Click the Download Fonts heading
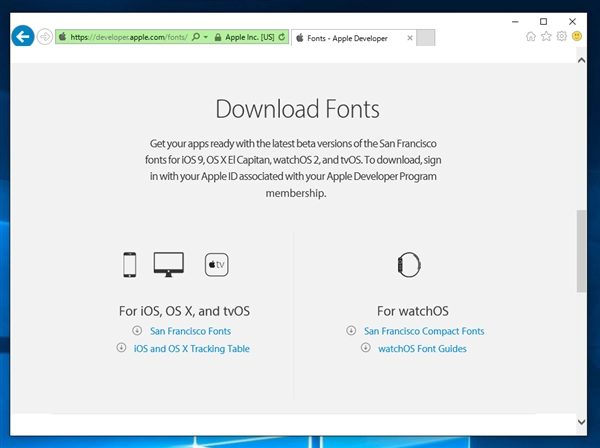Screen dimensions: 600x448 297,109
